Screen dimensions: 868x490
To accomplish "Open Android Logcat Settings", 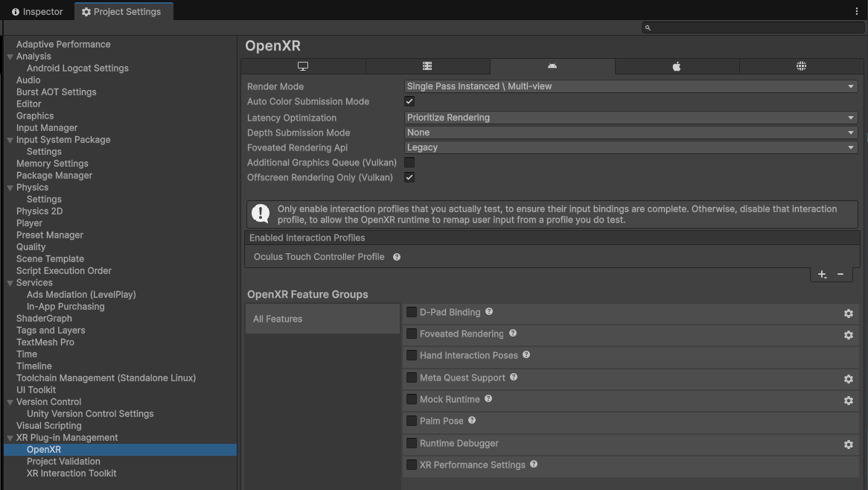I will 77,68.
